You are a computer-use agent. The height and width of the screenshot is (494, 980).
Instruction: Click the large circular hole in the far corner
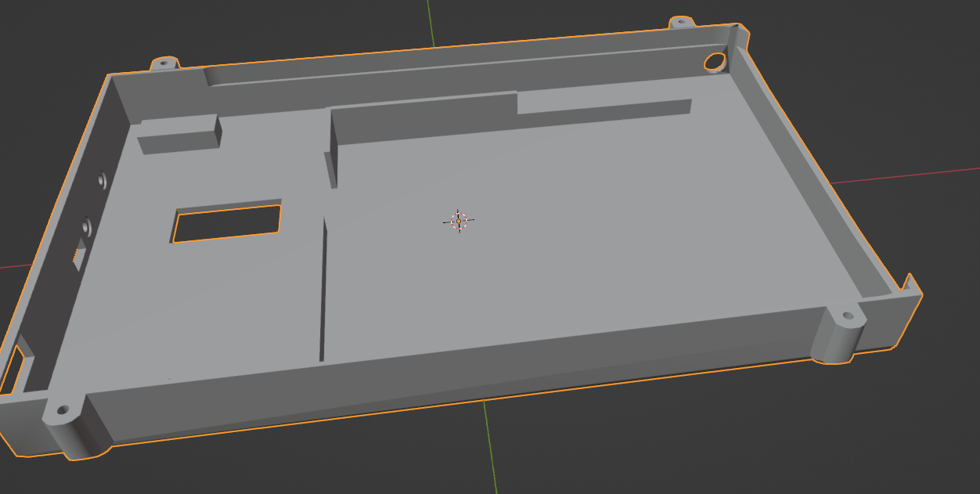pos(715,61)
